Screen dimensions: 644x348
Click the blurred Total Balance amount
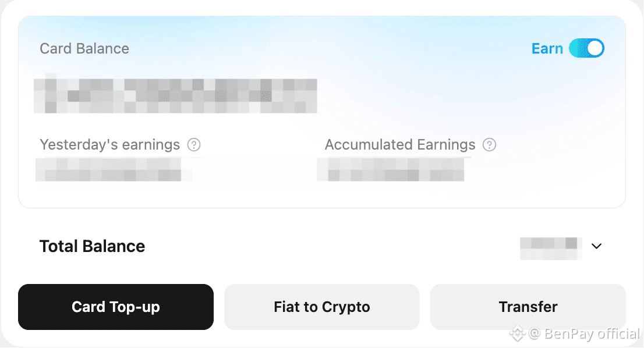550,247
